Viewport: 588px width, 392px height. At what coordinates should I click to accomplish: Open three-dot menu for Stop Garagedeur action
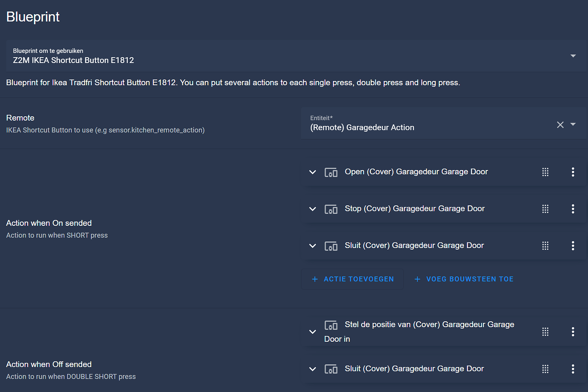[x=573, y=209]
